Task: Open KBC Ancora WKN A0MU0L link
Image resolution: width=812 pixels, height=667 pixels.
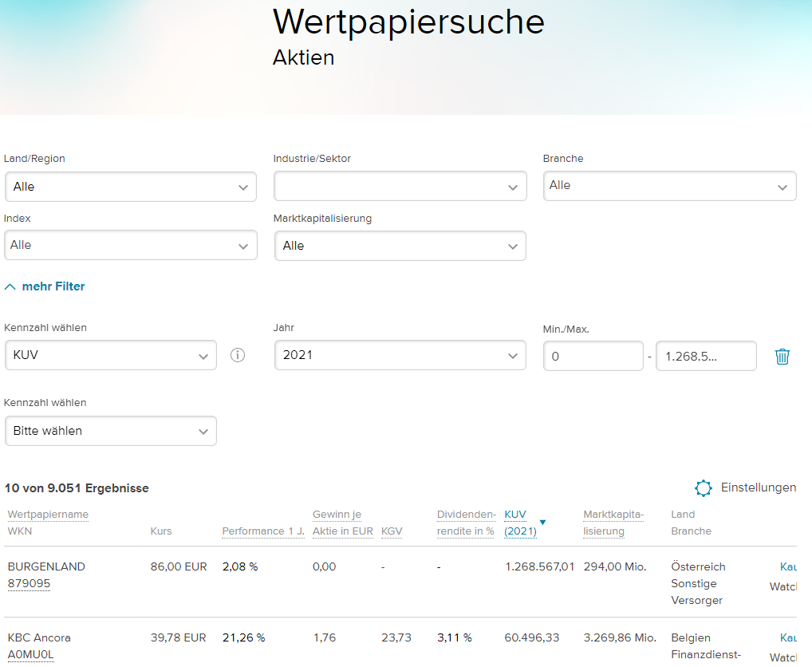Action: click(30, 654)
